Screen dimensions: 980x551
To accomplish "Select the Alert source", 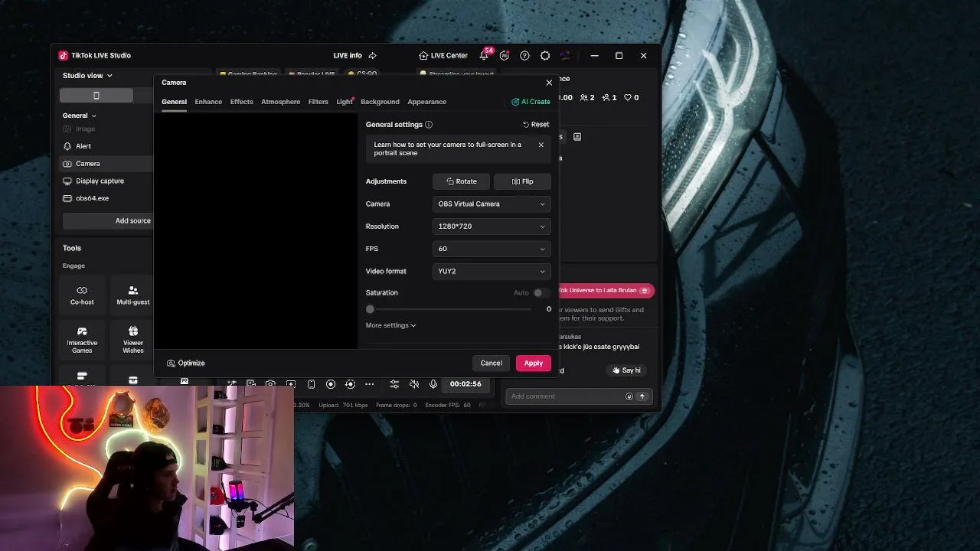I will click(83, 146).
